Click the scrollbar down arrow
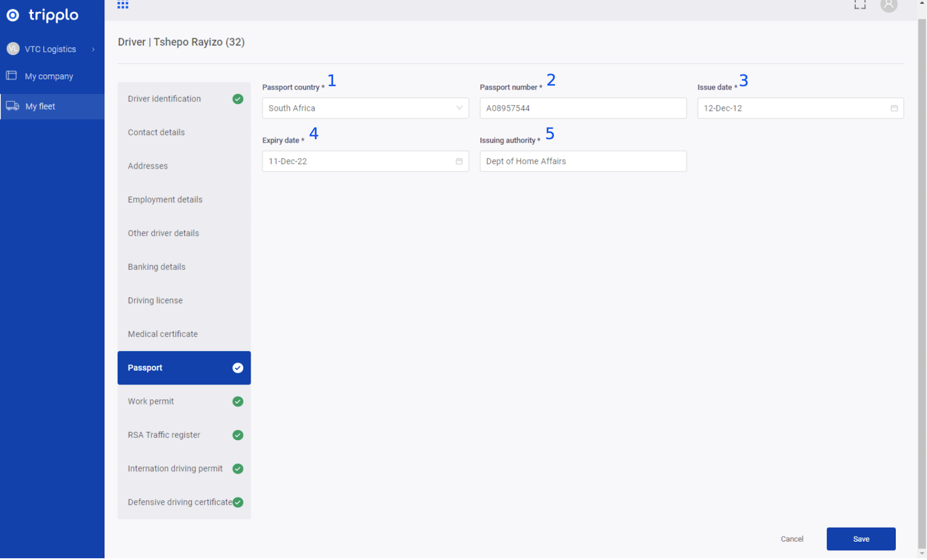This screenshot has width=927, height=560. coord(921,554)
